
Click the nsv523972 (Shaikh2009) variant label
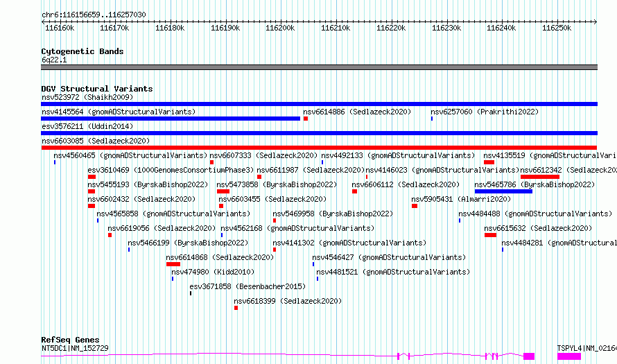tap(87, 97)
